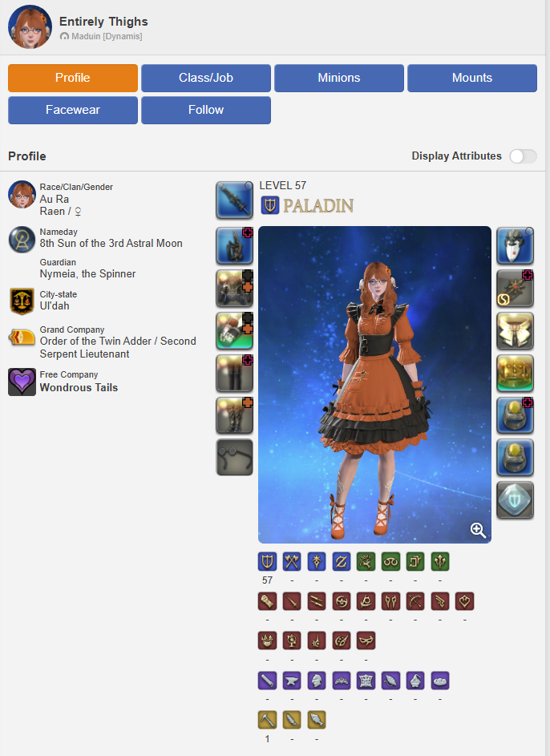Viewport: 550px width, 756px height.
Task: Select the earrings gear slot
Action: [x=516, y=289]
